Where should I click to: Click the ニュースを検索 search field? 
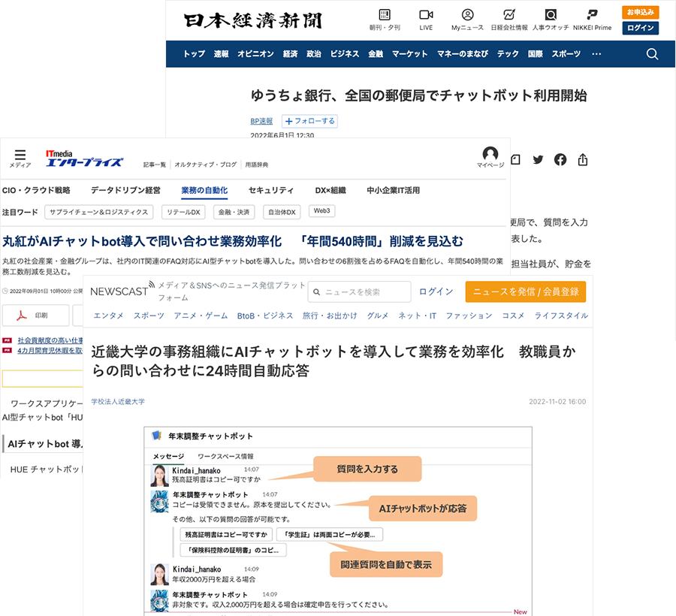point(359,291)
